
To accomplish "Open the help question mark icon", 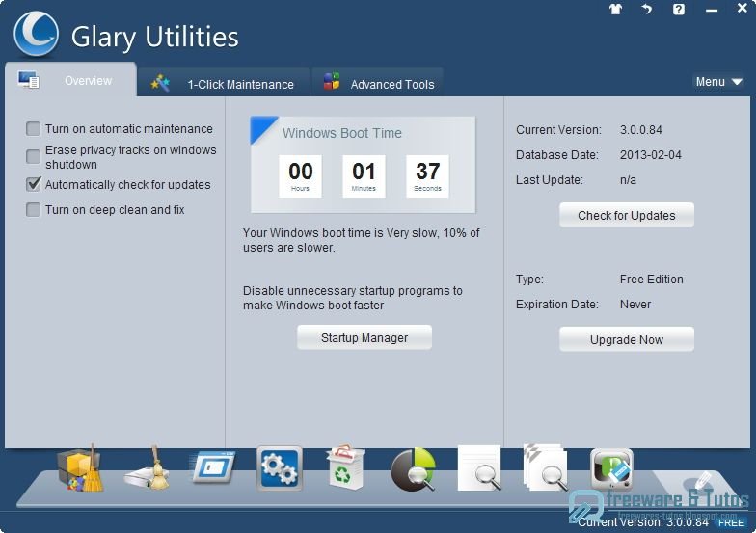I will [679, 10].
